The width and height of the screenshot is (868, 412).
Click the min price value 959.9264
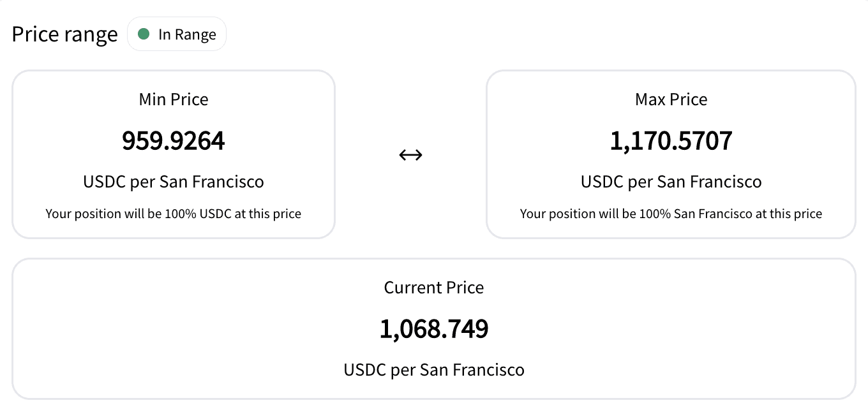pos(174,141)
